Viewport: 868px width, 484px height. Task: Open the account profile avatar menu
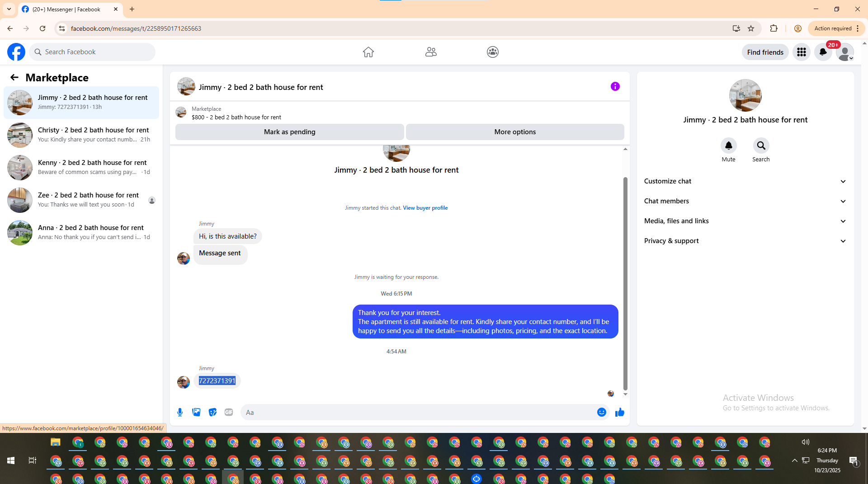[844, 52]
